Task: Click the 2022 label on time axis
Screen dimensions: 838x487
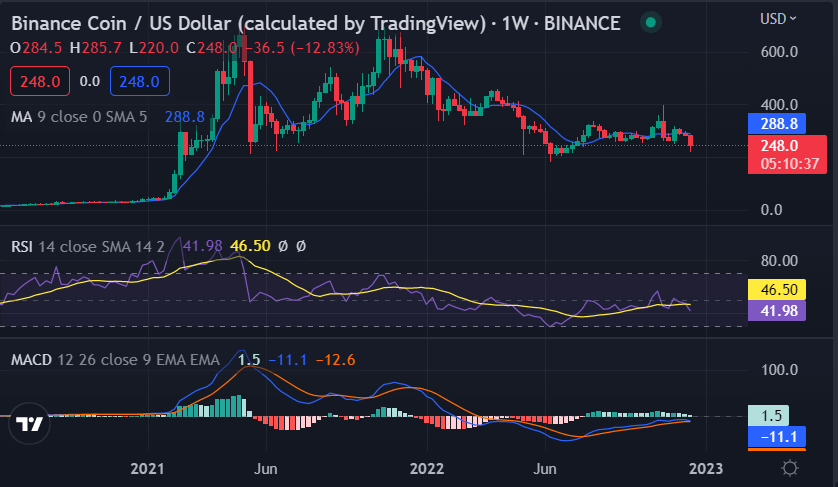Action: point(426,469)
